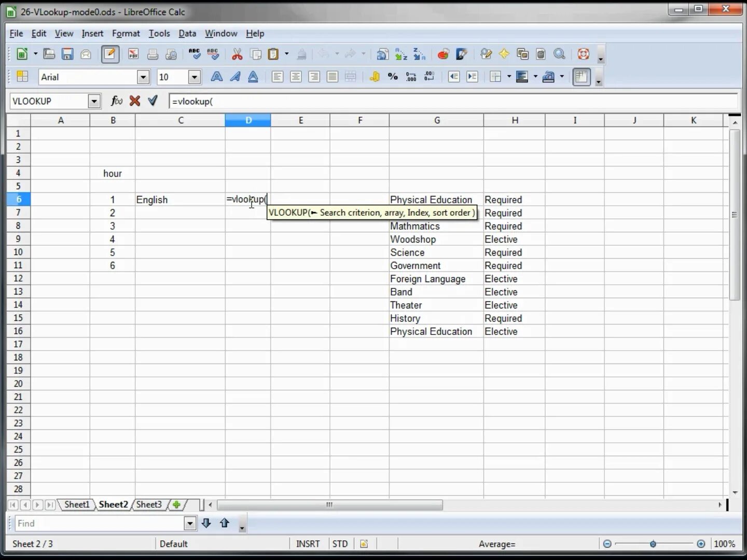
Task: Open the New document dropdown arrow
Action: (35, 54)
